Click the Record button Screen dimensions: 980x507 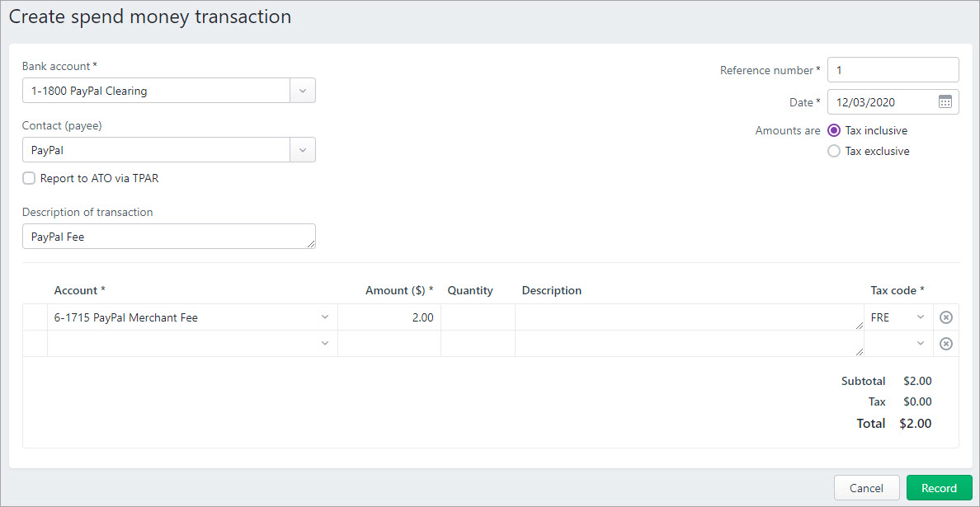pyautogui.click(x=939, y=488)
